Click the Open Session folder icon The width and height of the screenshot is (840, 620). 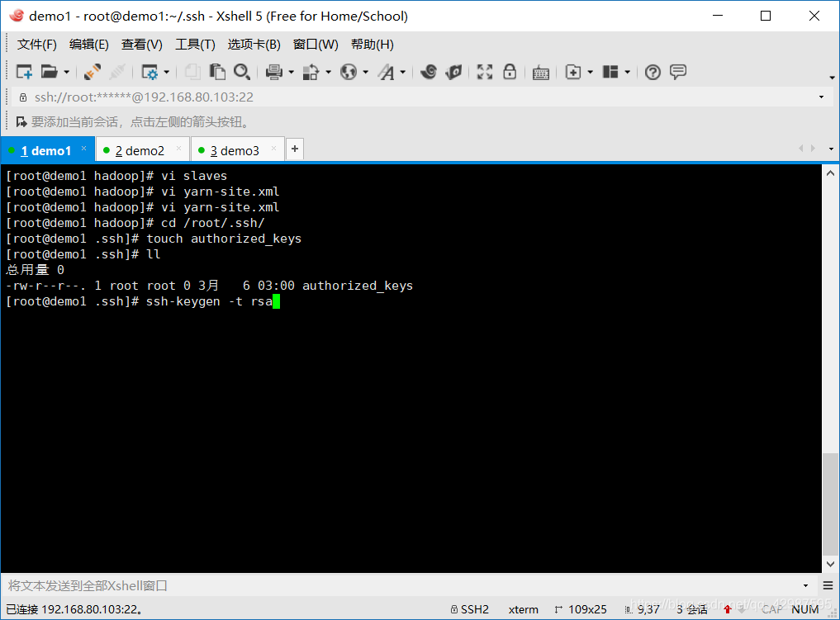(x=50, y=72)
